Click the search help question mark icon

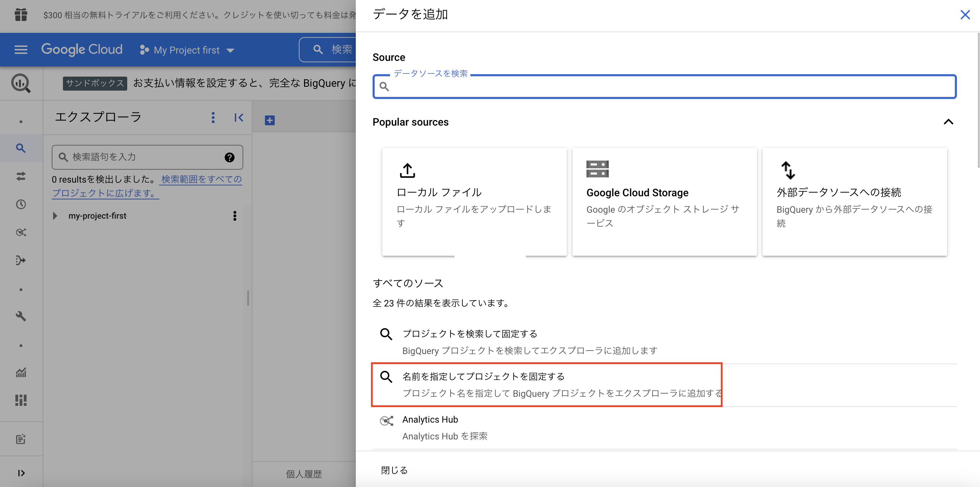tap(229, 157)
